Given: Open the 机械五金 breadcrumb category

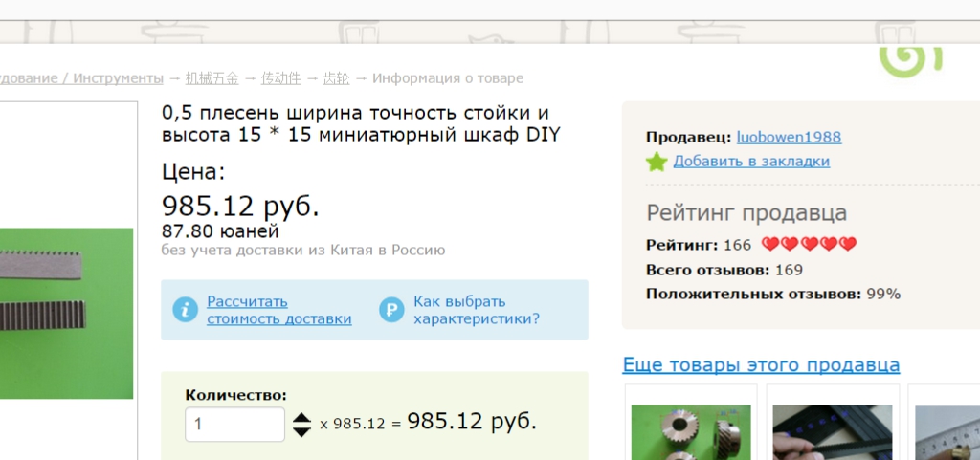Looking at the screenshot, I should pyautogui.click(x=212, y=78).
